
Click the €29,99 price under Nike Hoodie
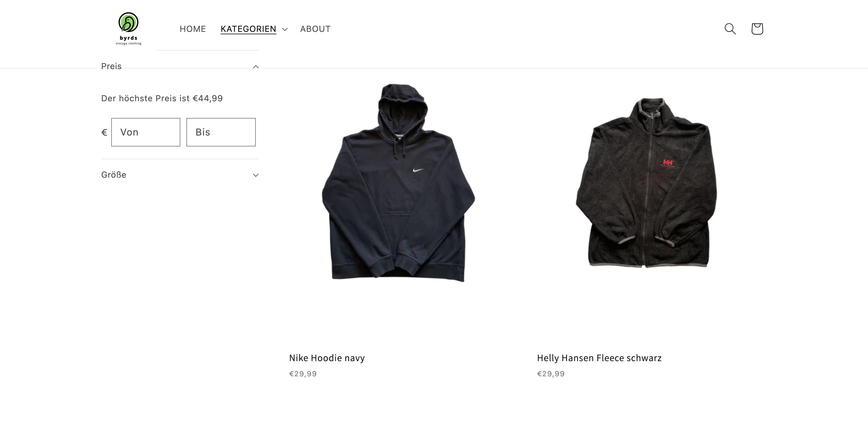tap(303, 374)
